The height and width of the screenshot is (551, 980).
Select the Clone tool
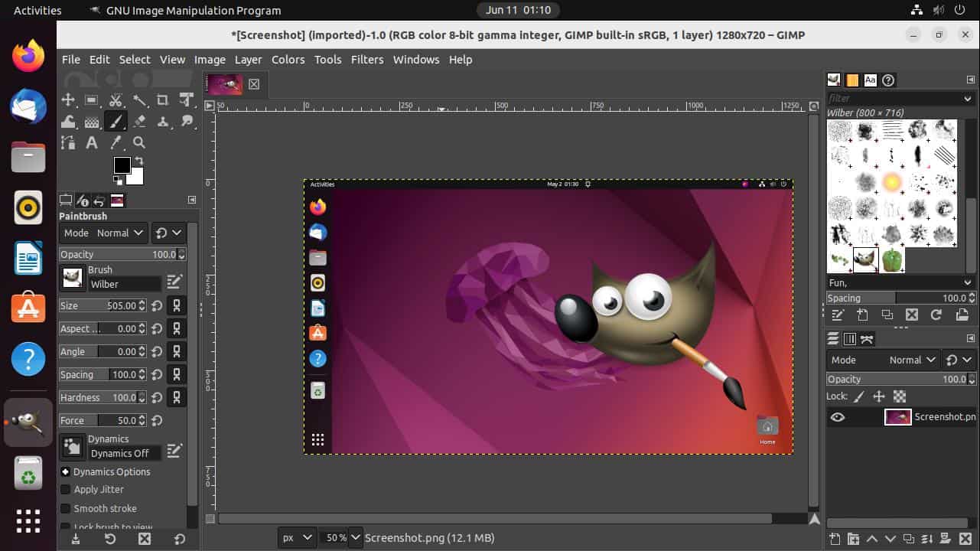coord(163,121)
